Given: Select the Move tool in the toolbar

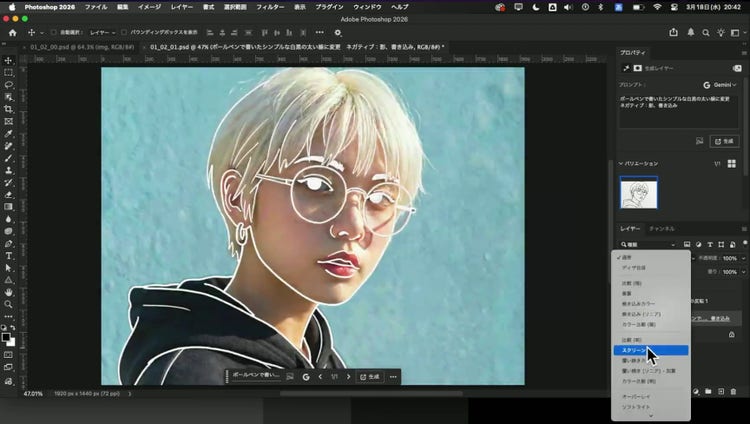Looking at the screenshot, I should (8, 61).
